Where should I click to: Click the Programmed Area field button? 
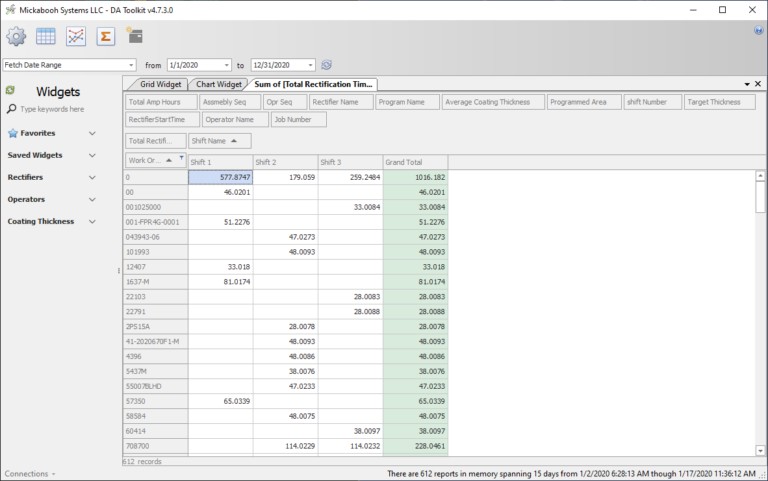584,102
